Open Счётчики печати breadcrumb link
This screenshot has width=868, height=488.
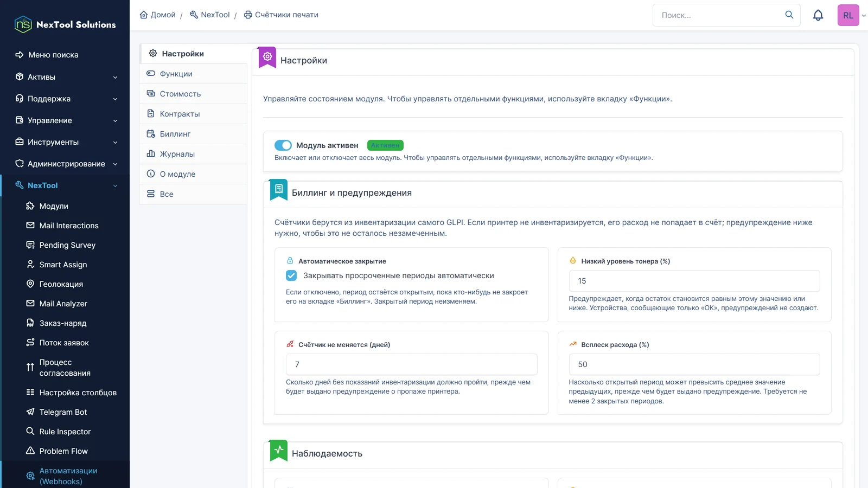pyautogui.click(x=281, y=15)
